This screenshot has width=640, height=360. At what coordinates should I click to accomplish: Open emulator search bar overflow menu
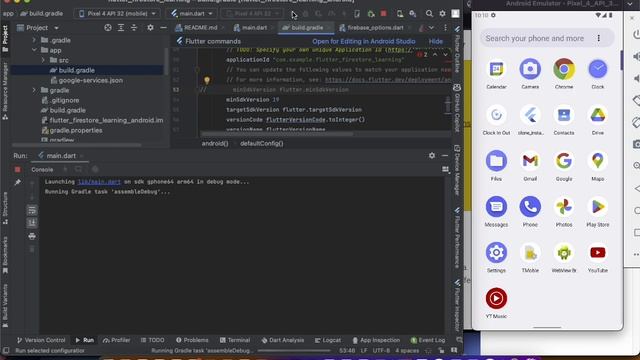point(598,38)
